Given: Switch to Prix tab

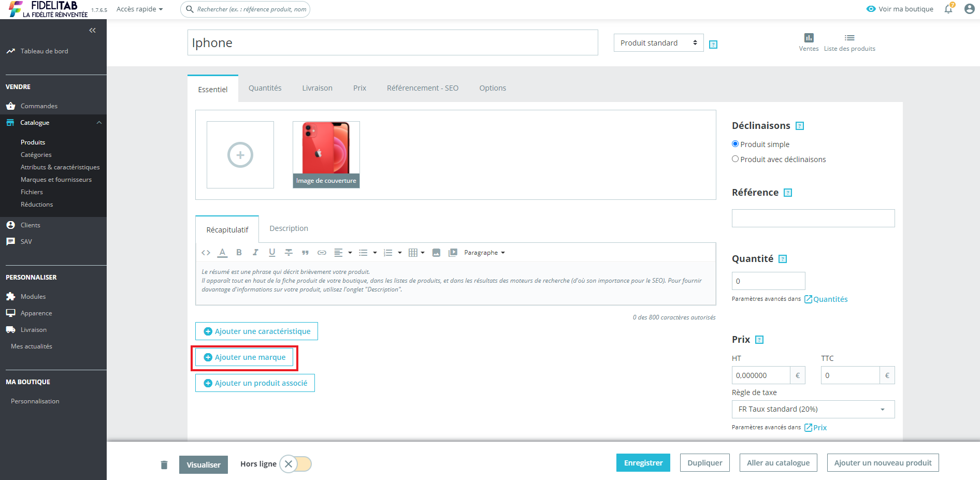Looking at the screenshot, I should coord(359,88).
